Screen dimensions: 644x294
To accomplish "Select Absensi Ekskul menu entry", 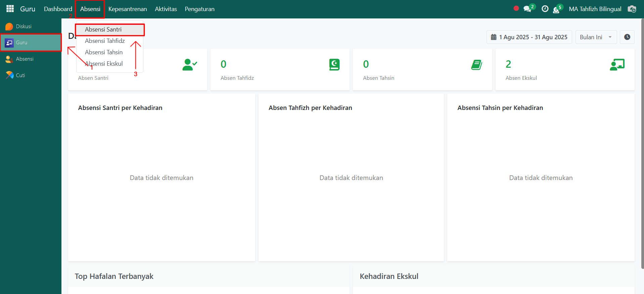I will [104, 64].
